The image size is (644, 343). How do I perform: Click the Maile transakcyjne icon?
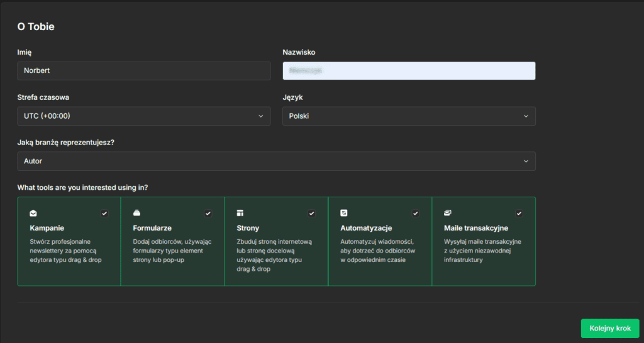click(x=448, y=214)
